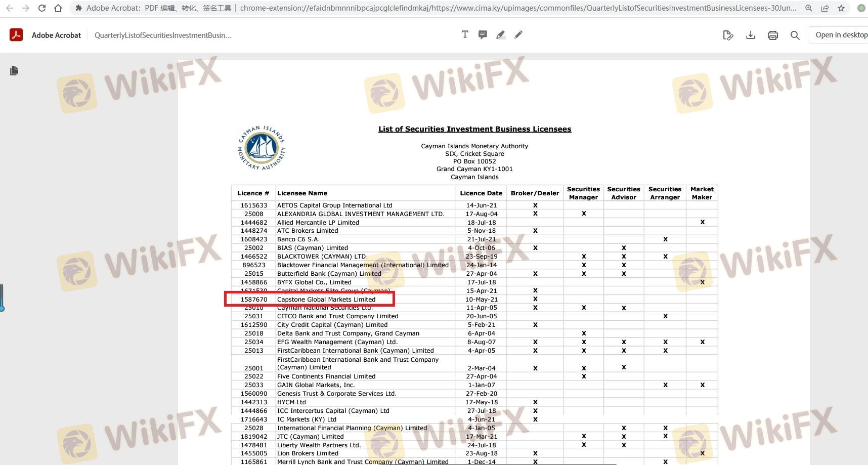Go to the browser home page
The width and height of the screenshot is (868, 465).
(58, 8)
